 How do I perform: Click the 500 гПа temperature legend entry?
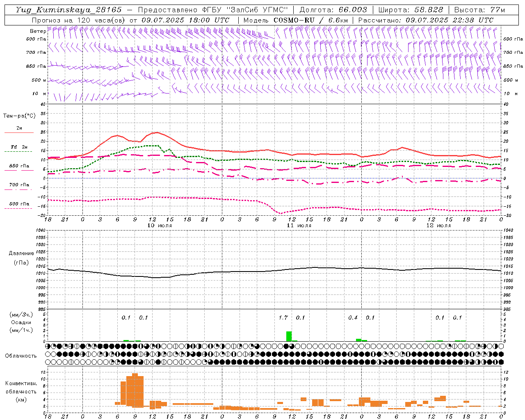click(x=19, y=204)
